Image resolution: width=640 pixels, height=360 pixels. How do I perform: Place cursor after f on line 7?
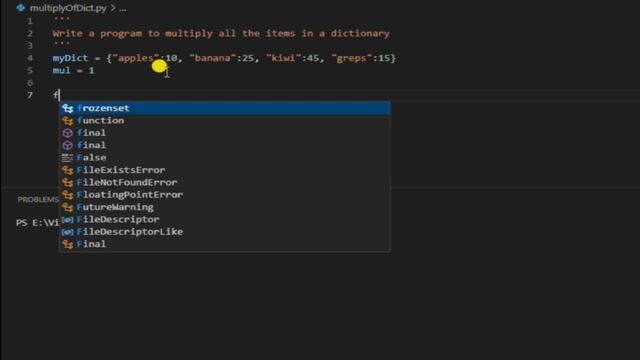tap(59, 95)
